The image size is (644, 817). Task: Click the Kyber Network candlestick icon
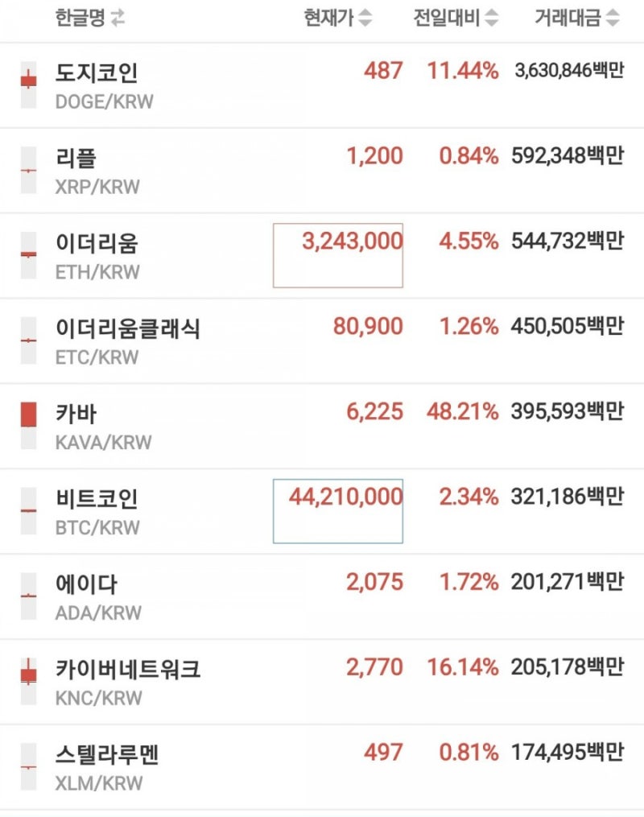point(29,680)
